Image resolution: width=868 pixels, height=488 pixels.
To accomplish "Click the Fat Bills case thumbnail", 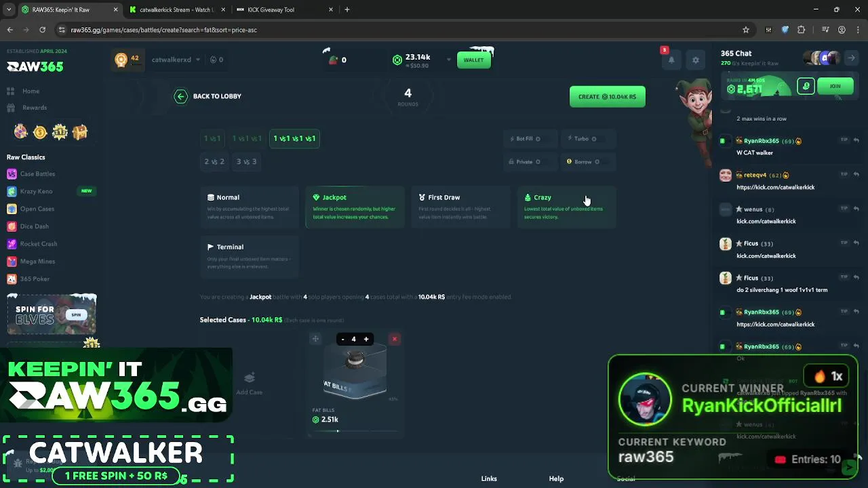I will pyautogui.click(x=355, y=371).
